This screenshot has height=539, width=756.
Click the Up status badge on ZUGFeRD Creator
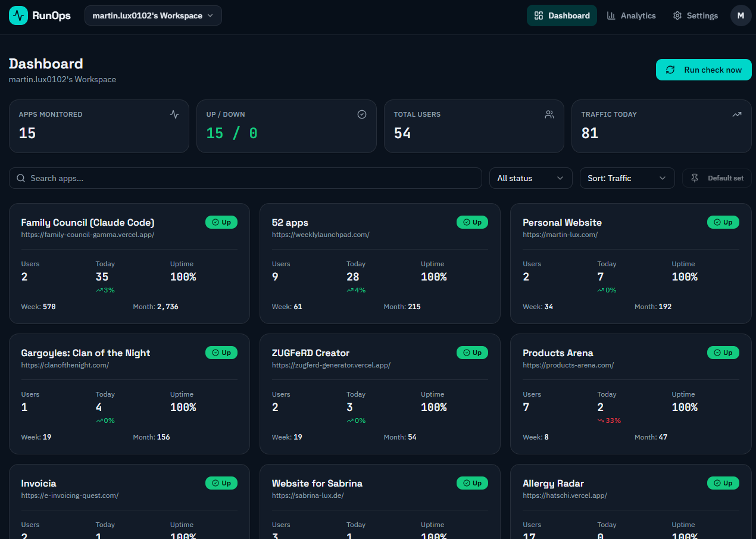coord(472,353)
